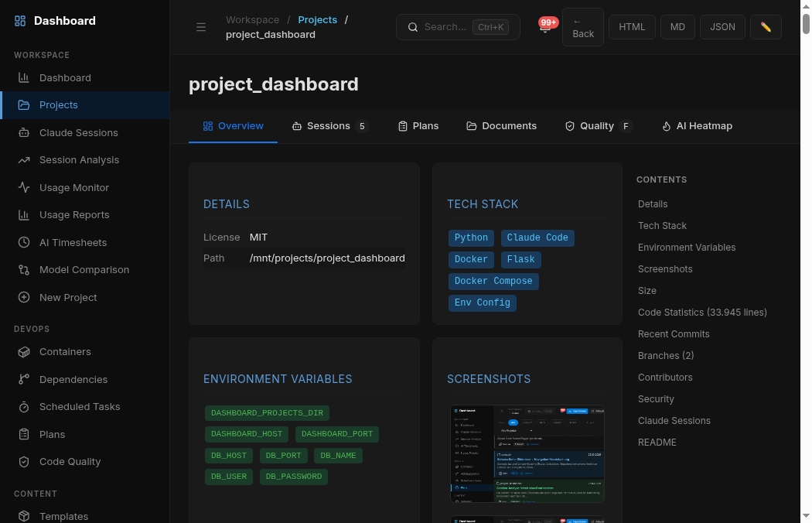Jump to Environment Variables in Contents
Screen dimensions: 812x523
point(686,248)
